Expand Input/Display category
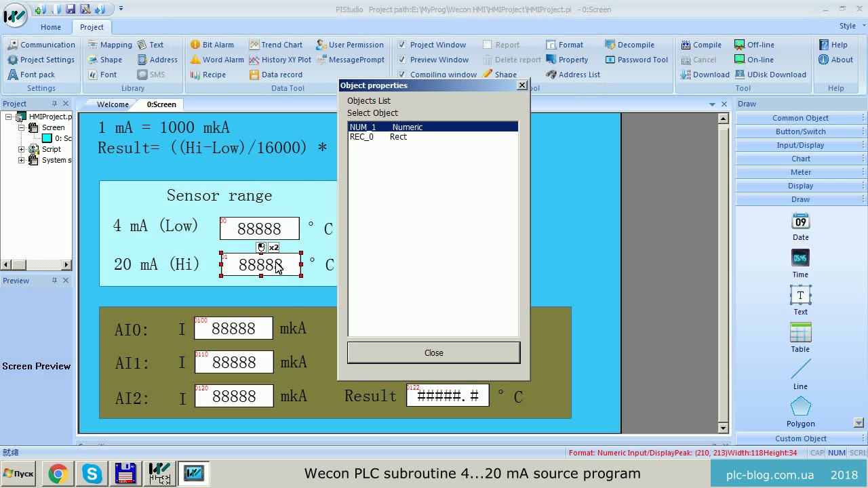 pos(800,145)
